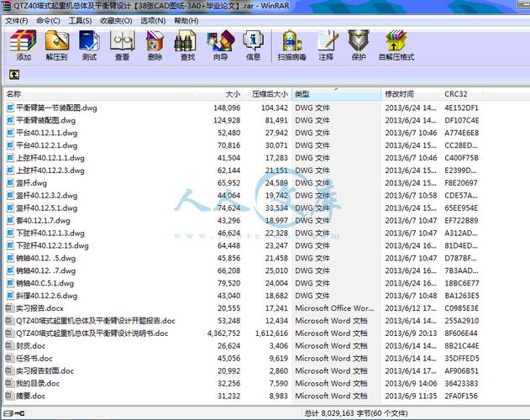Viewport: 530px width, 420px height.
Task: Click the Test (测试) archive icon
Action: (89, 45)
